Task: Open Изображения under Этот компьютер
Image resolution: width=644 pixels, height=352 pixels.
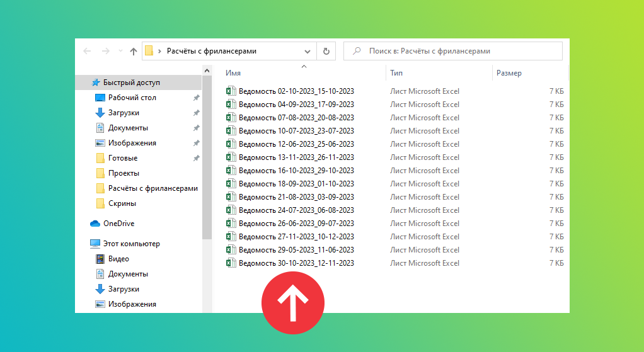Action: (132, 304)
